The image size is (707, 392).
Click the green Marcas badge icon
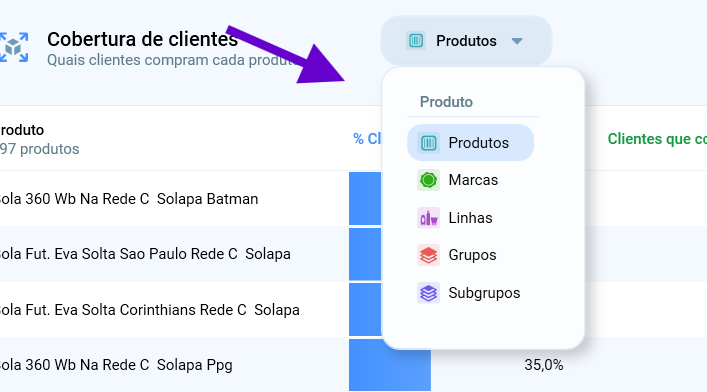coord(428,180)
